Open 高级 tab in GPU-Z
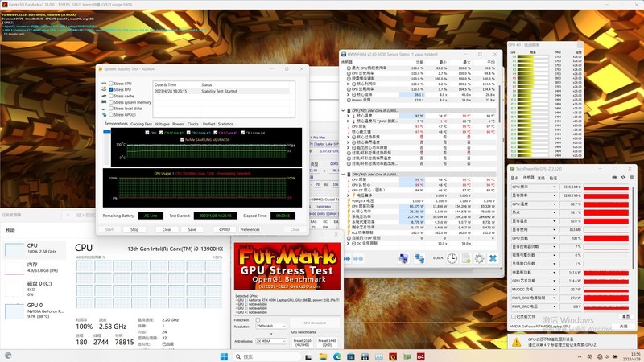 click(541, 178)
